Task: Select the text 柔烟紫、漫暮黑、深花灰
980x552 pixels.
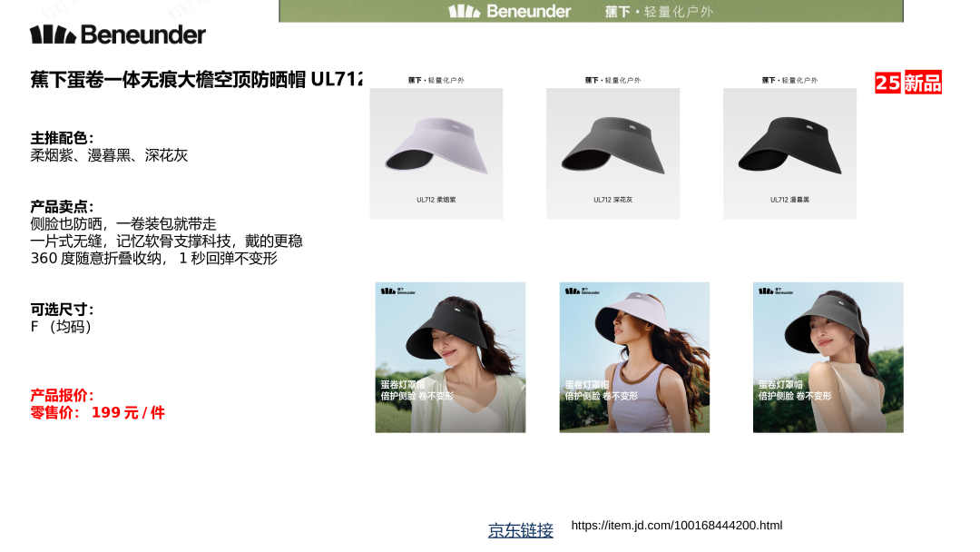Action: (x=110, y=155)
